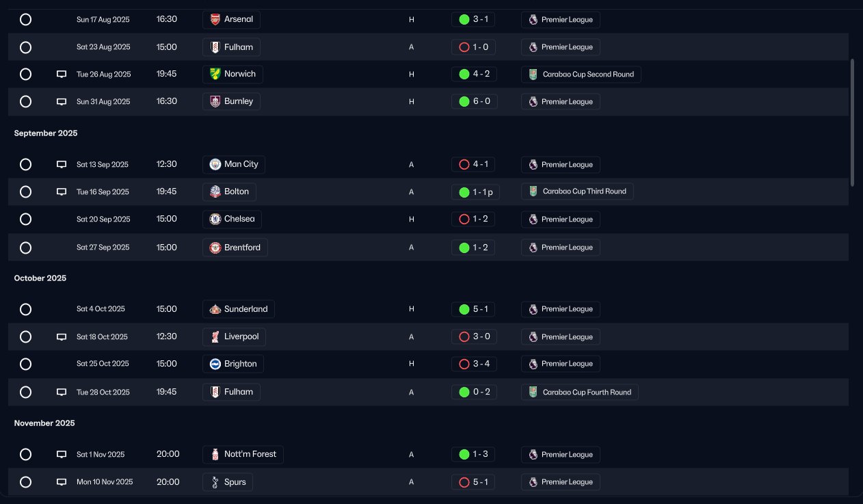This screenshot has width=863, height=504.
Task: Open the 4 - 1 Man City result
Action: 473,164
